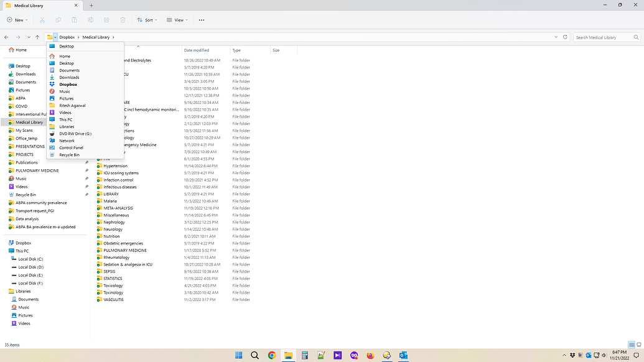Click the search magnifier icon in search box
Screen dimensions: 644x362
click(636, 37)
